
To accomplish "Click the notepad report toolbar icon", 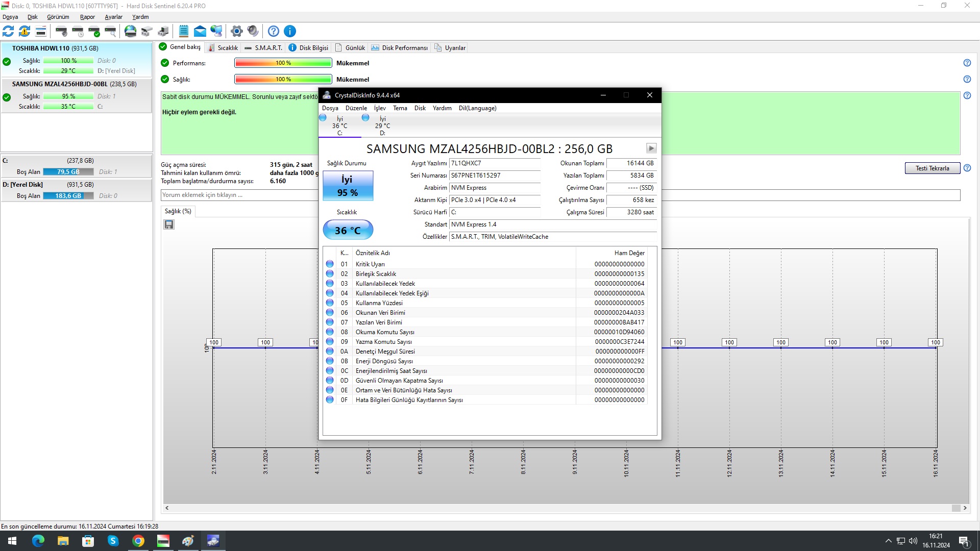I will point(184,31).
